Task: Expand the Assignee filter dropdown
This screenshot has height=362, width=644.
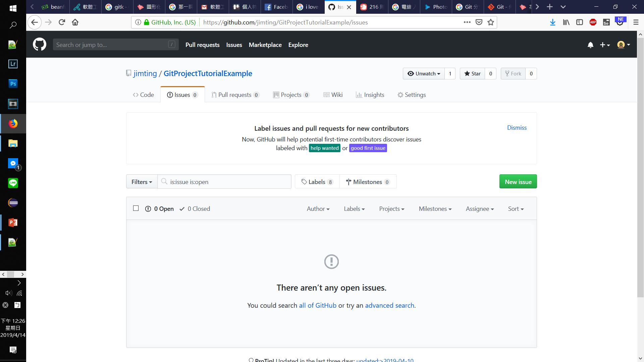Action: pyautogui.click(x=480, y=209)
